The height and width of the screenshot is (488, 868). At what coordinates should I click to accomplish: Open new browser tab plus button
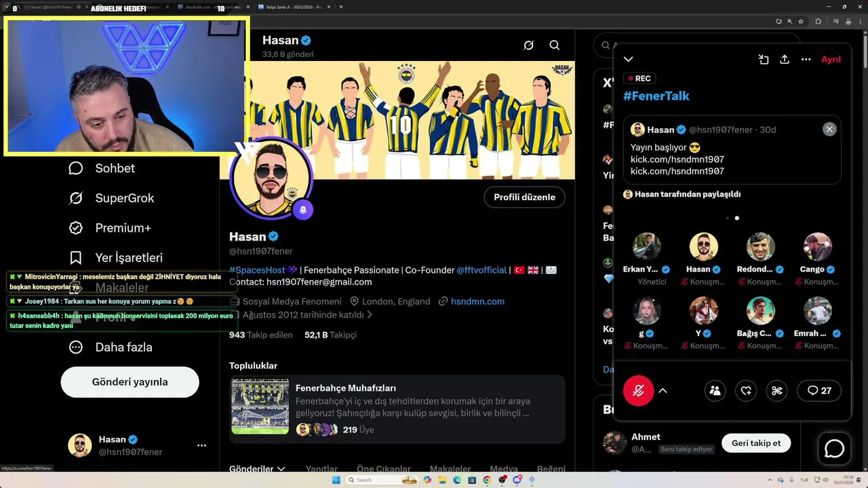340,7
